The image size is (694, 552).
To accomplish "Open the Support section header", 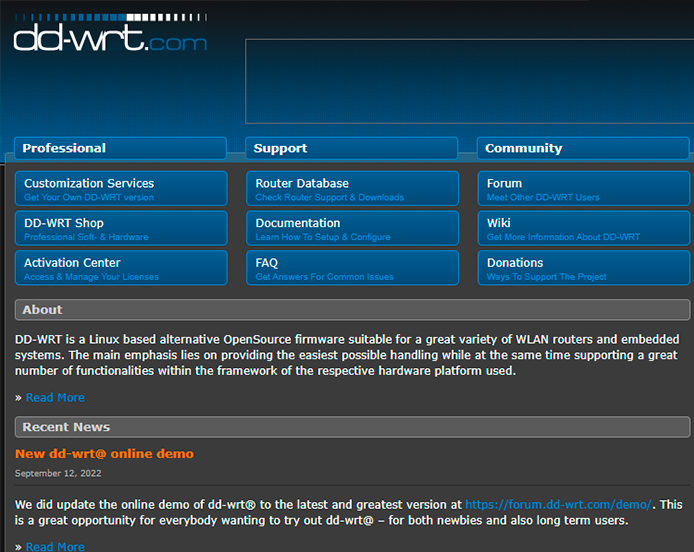I will click(351, 148).
